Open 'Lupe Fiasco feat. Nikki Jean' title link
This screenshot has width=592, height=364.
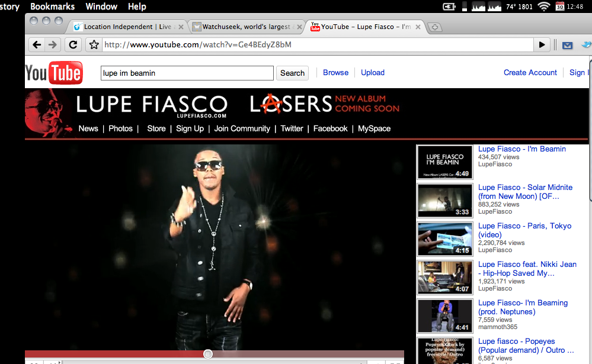(x=527, y=269)
